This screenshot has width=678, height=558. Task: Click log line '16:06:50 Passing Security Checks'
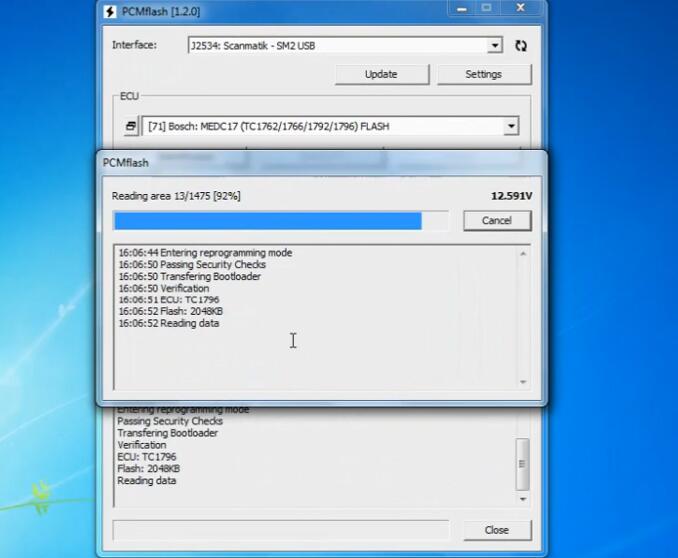tap(192, 264)
